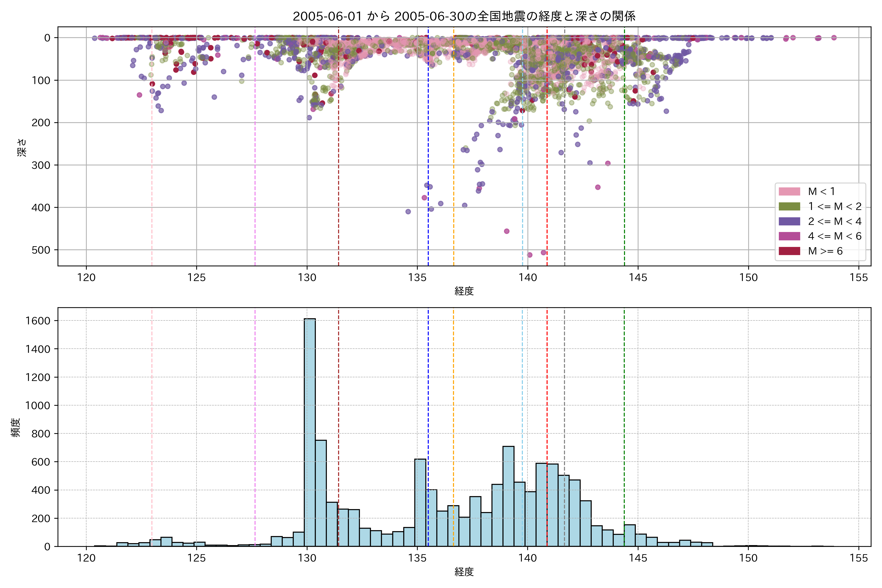This screenshot has width=882, height=588.
Task: Click the olive 1 <= M < 2 swatch
Action: [789, 207]
